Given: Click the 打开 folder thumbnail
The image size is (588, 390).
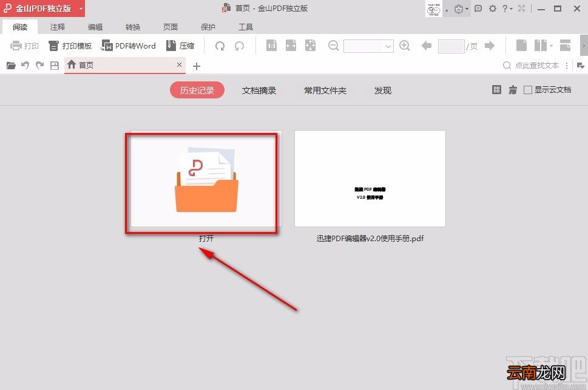Looking at the screenshot, I should tap(206, 179).
